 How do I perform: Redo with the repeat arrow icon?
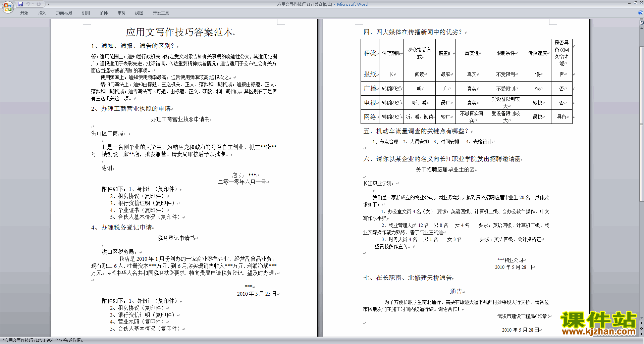tap(39, 4)
